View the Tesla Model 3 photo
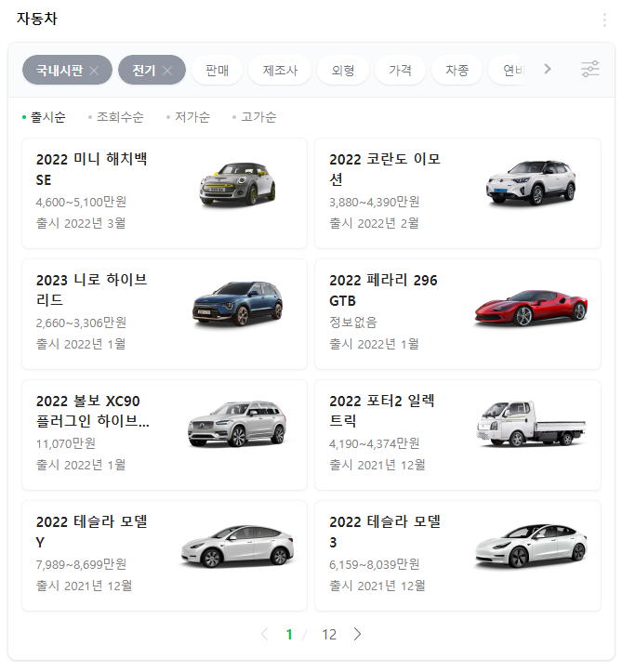The width and height of the screenshot is (622, 672). click(531, 546)
